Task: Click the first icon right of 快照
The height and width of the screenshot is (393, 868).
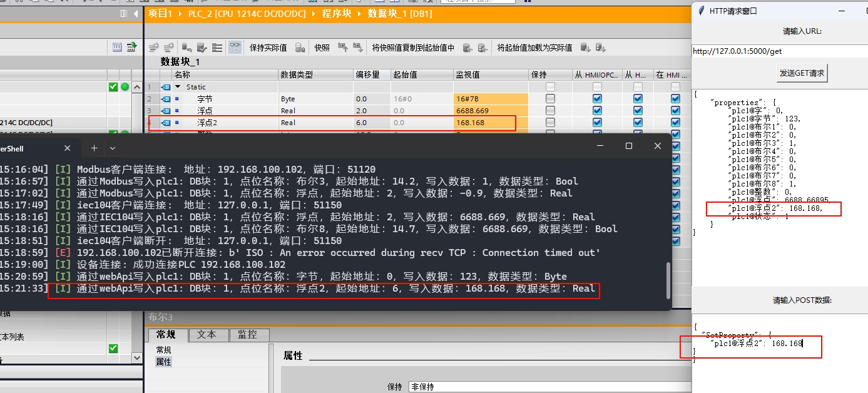Action: pyautogui.click(x=342, y=48)
